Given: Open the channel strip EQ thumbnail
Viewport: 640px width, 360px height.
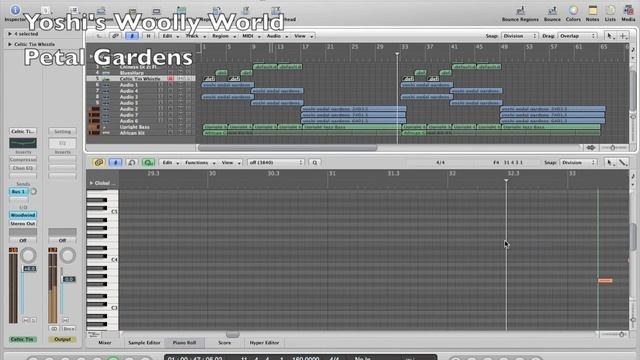Looking at the screenshot, I should (23, 143).
